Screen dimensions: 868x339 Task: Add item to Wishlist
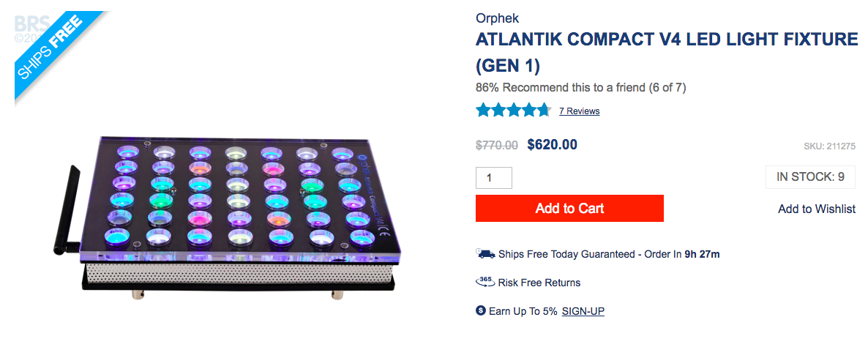(x=817, y=209)
